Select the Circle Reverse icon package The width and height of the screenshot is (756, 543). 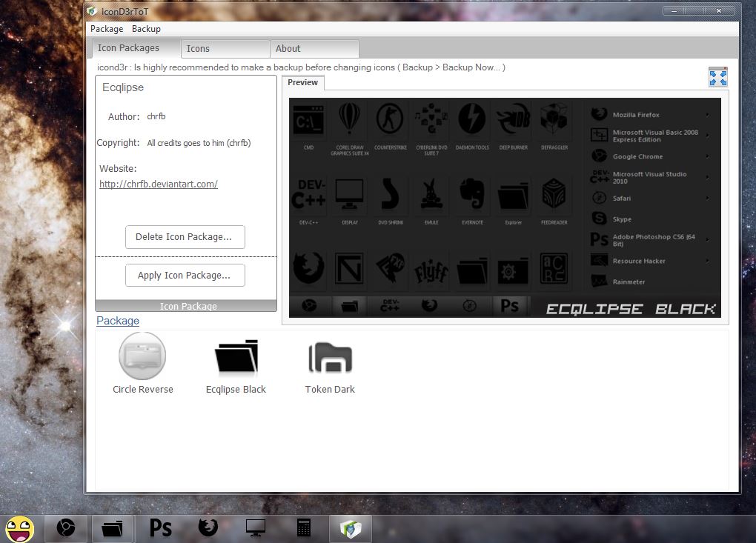click(143, 363)
